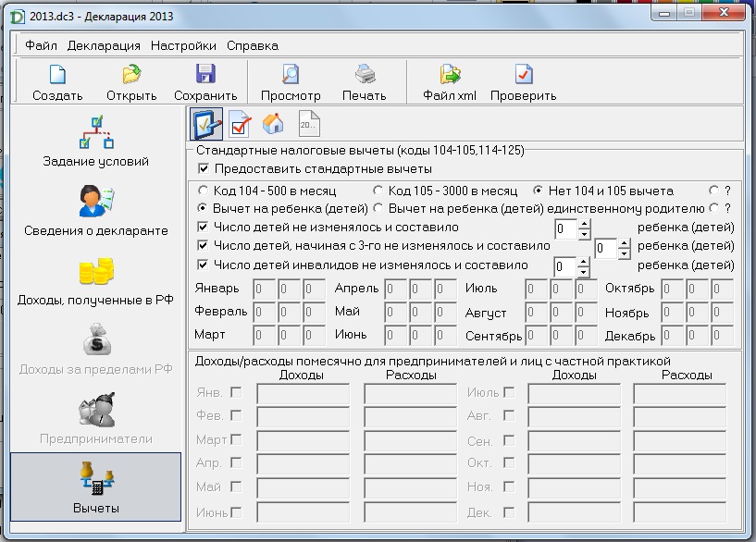Save using the Сохранить floppy icon
The image size is (756, 542).
(205, 75)
